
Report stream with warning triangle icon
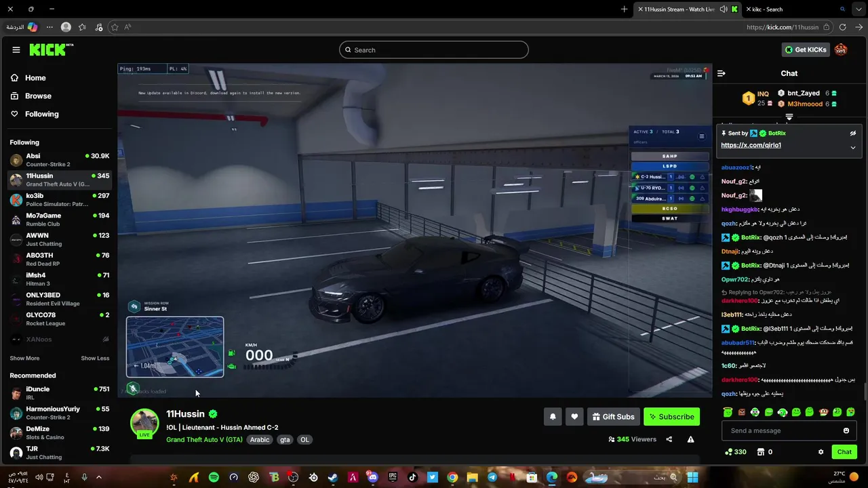[x=690, y=439]
